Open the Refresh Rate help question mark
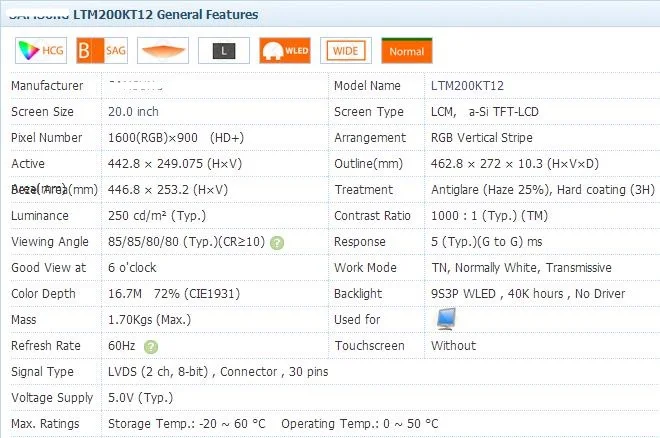Viewport: 660px width, 438px height. point(151,347)
